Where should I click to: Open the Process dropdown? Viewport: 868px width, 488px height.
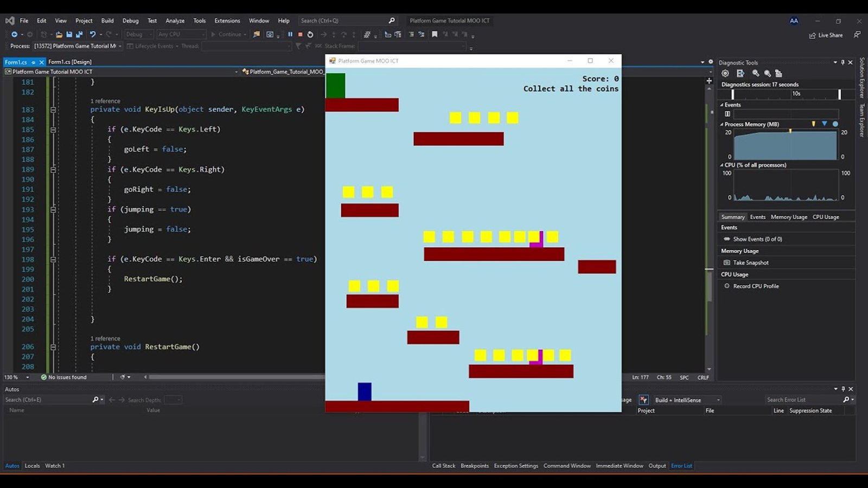(x=120, y=46)
